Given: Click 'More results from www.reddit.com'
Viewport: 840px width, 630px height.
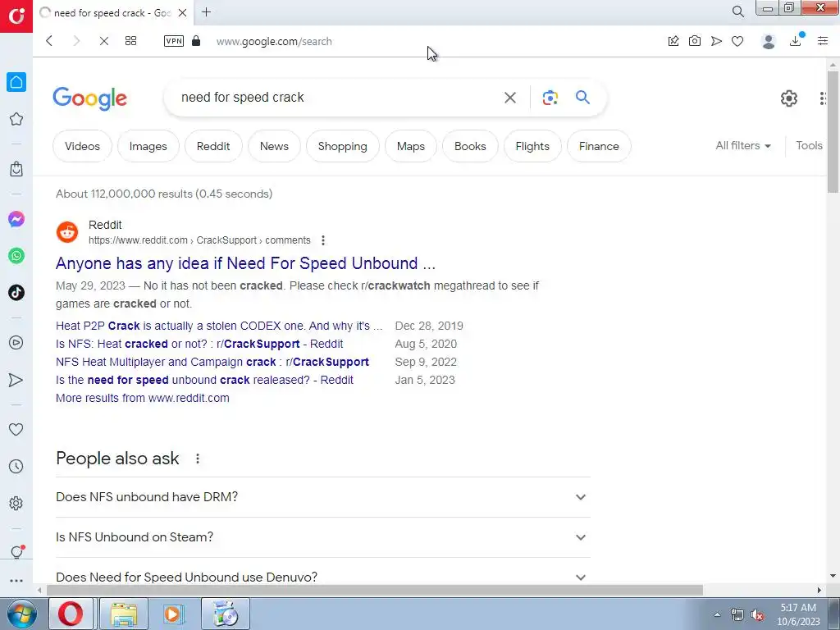Looking at the screenshot, I should [x=143, y=398].
